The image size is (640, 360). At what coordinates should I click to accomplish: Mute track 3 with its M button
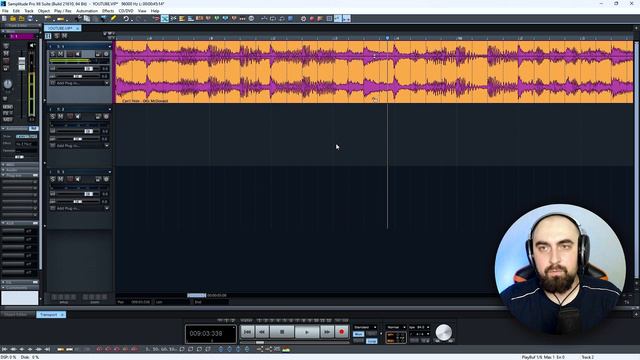(60, 179)
